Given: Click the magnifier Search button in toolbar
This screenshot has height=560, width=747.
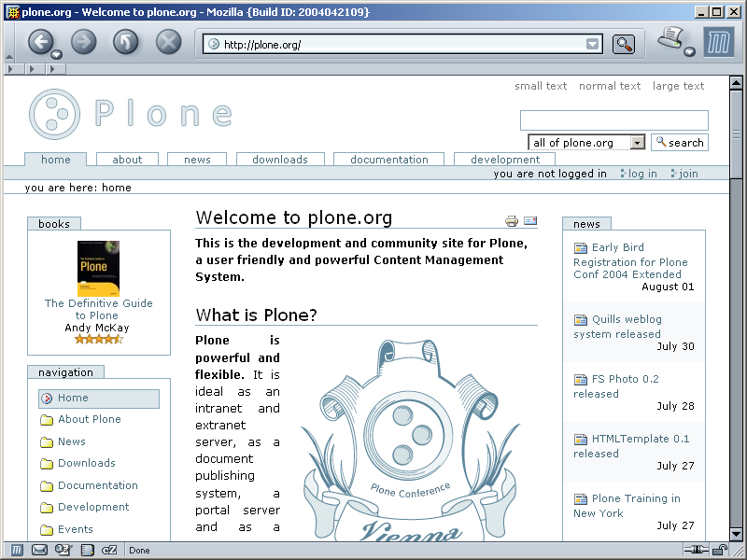Looking at the screenshot, I should (x=624, y=44).
